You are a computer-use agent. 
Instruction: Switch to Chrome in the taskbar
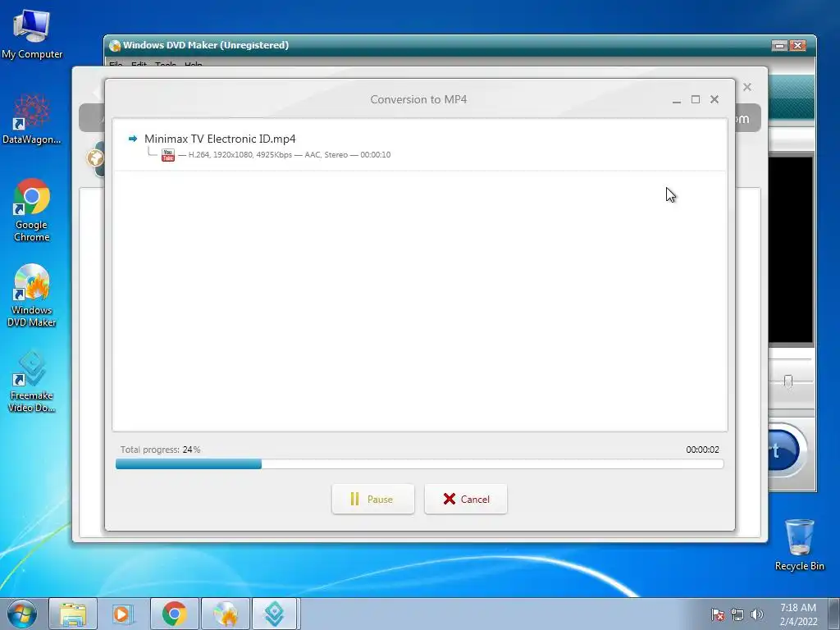tap(175, 614)
